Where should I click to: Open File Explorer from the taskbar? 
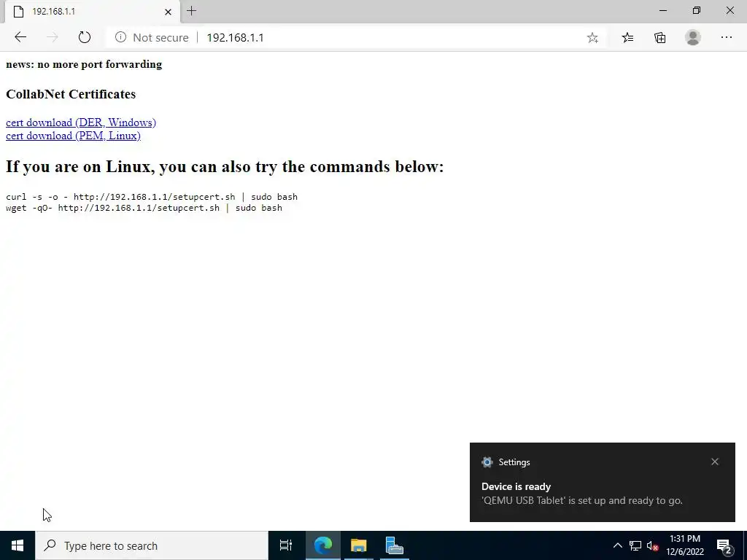click(x=358, y=545)
